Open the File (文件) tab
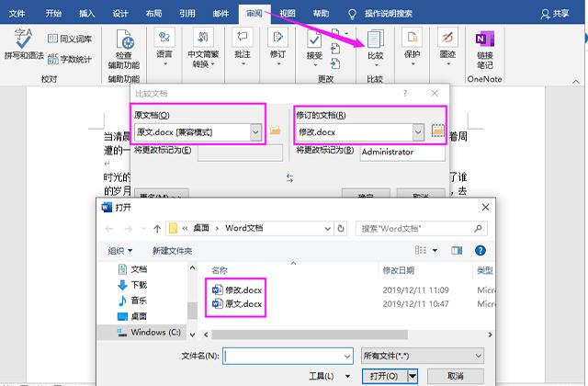This screenshot has height=386, width=588. coord(17,14)
